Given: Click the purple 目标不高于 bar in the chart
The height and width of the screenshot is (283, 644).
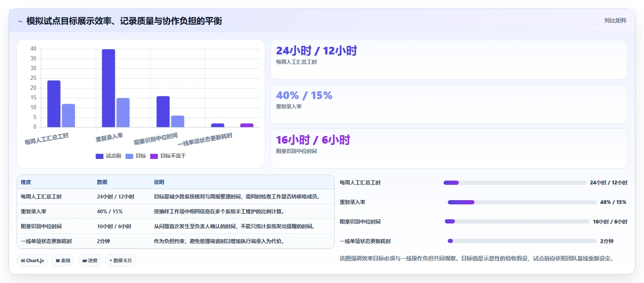Looking at the screenshot, I should click(247, 125).
